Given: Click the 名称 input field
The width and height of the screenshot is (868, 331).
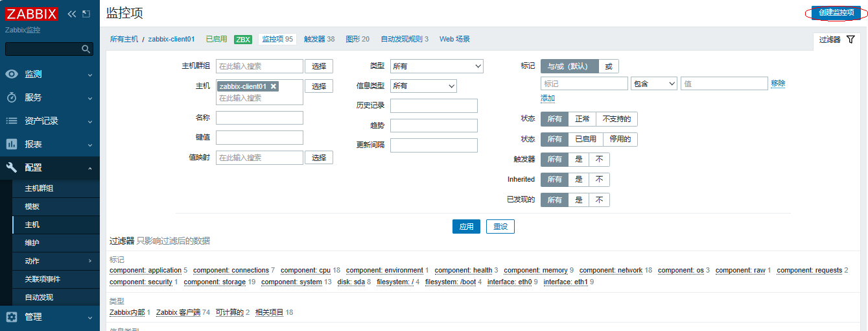Looking at the screenshot, I should click(259, 118).
